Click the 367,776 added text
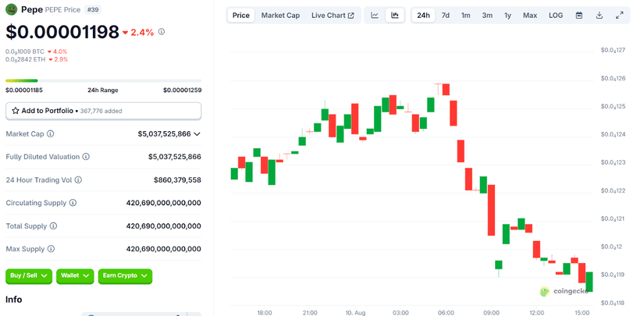 tap(101, 111)
